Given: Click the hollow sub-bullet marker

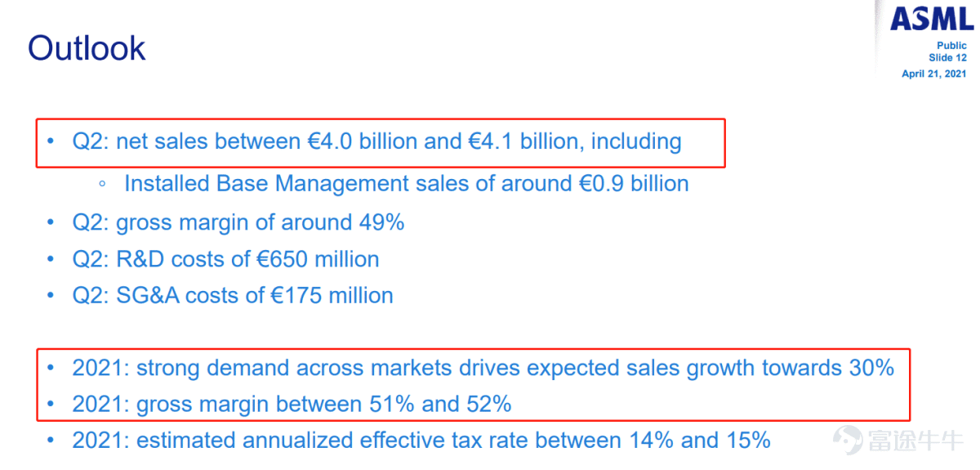Looking at the screenshot, I should pos(102,184).
